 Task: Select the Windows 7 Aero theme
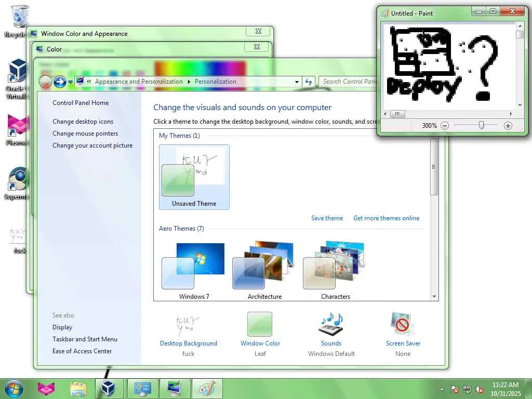click(194, 270)
